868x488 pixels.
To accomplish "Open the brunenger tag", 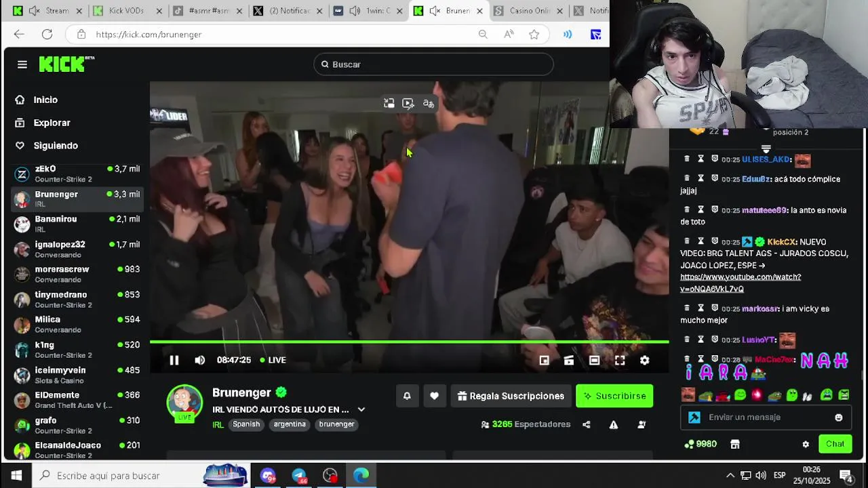I will [336, 424].
